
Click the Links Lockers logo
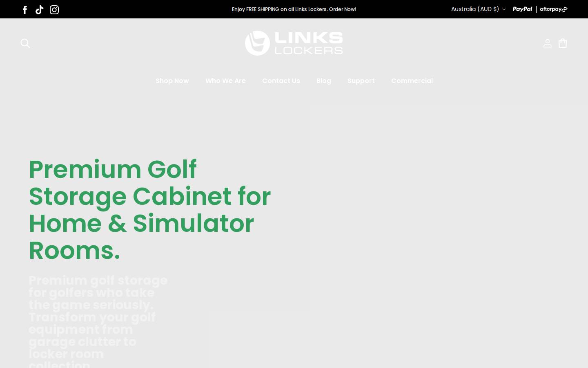coord(294,43)
